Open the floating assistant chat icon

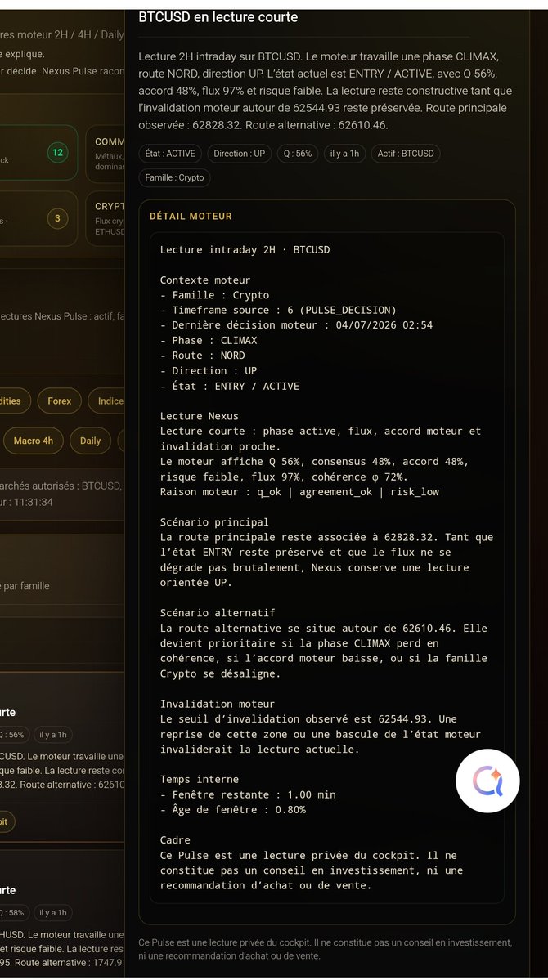(487, 781)
